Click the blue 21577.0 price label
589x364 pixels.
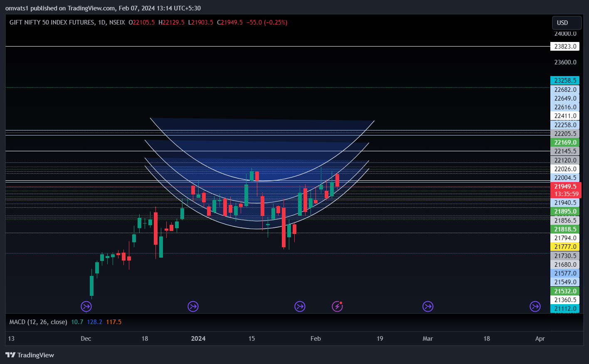[565, 273]
